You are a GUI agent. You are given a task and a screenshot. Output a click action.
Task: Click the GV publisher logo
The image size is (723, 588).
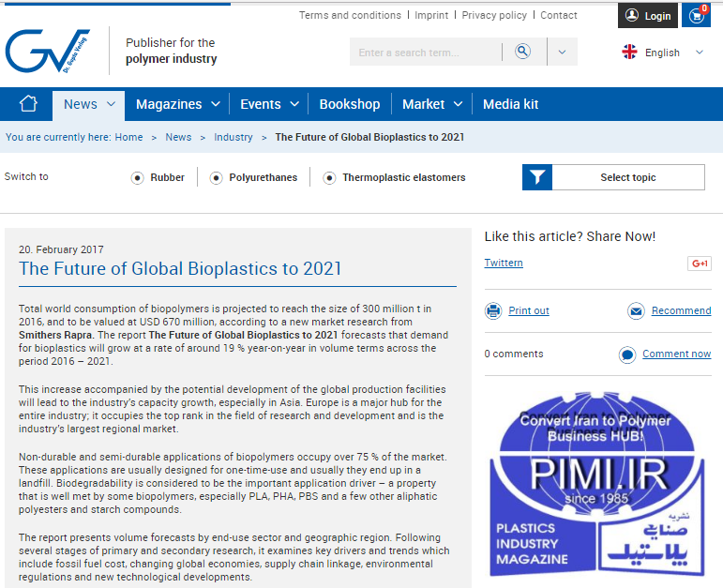pos(48,51)
